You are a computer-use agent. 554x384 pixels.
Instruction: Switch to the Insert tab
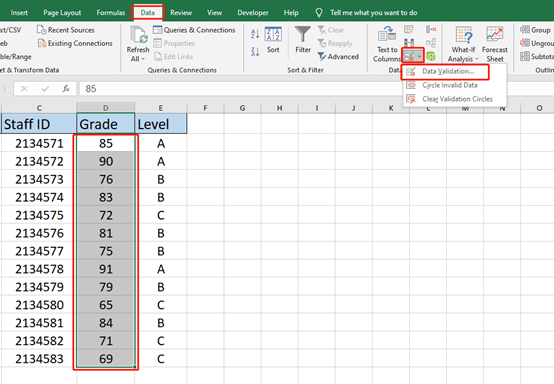pyautogui.click(x=19, y=13)
